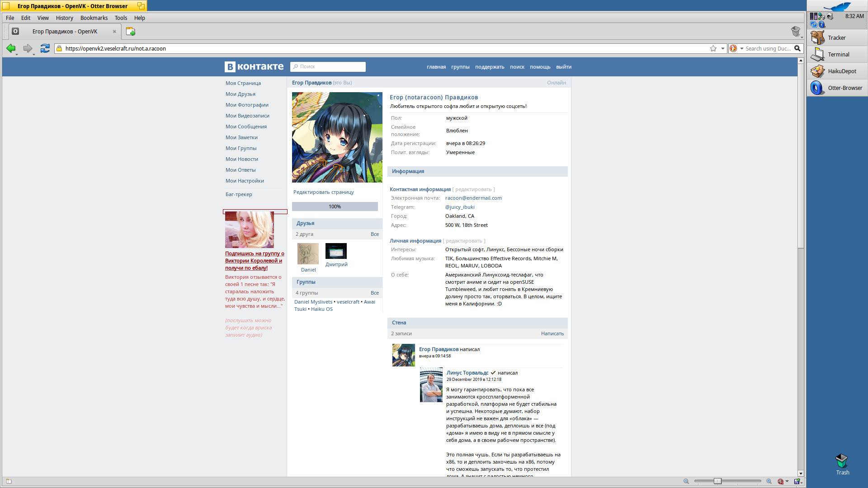Viewport: 868px width, 488px height.
Task: Click Написать on the wall section
Action: (552, 333)
